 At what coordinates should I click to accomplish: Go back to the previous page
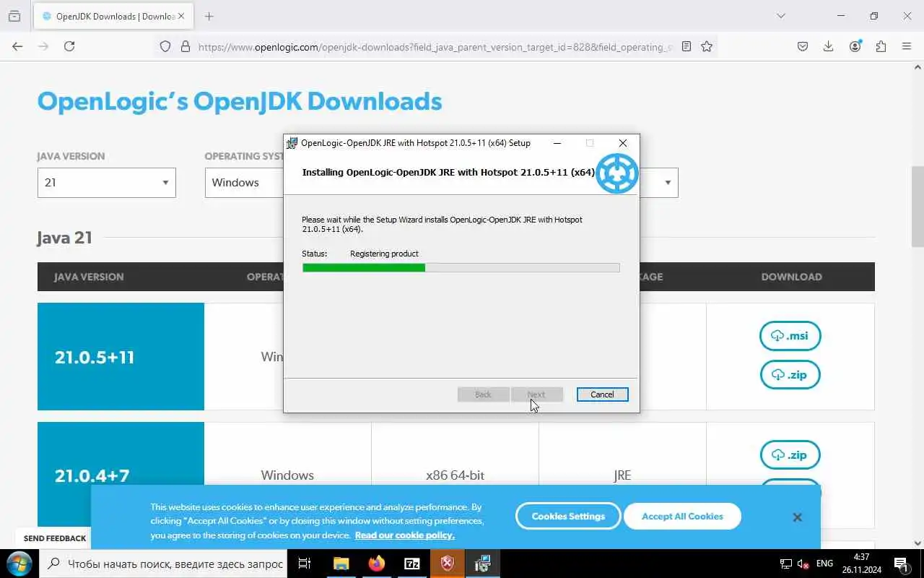tap(17, 46)
